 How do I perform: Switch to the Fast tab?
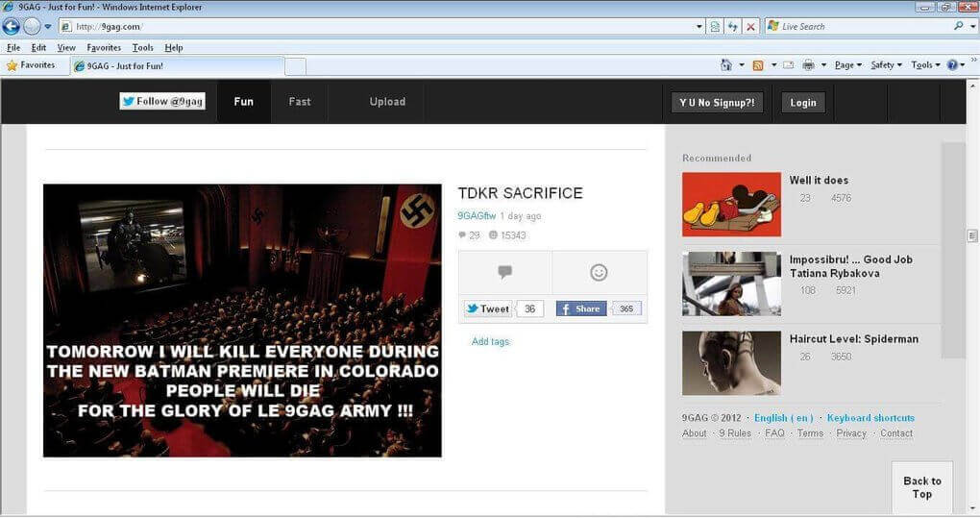click(x=300, y=102)
